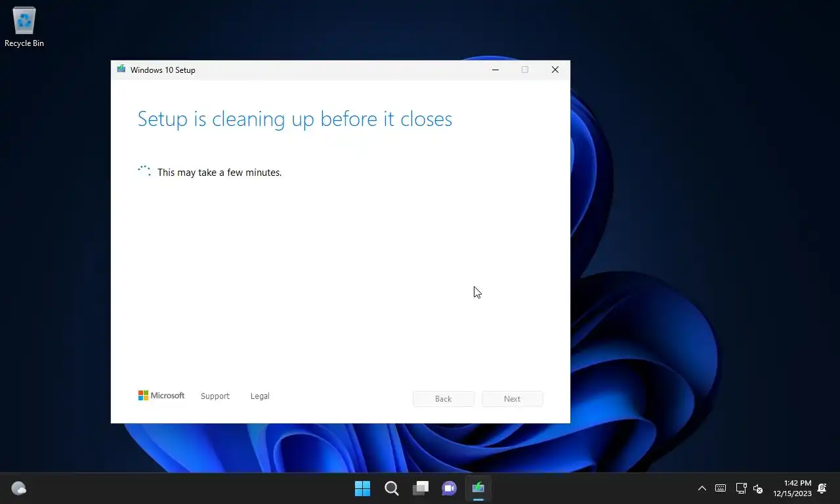This screenshot has height=504, width=840.
Task: Launch the Chat app from taskbar
Action: (x=450, y=488)
